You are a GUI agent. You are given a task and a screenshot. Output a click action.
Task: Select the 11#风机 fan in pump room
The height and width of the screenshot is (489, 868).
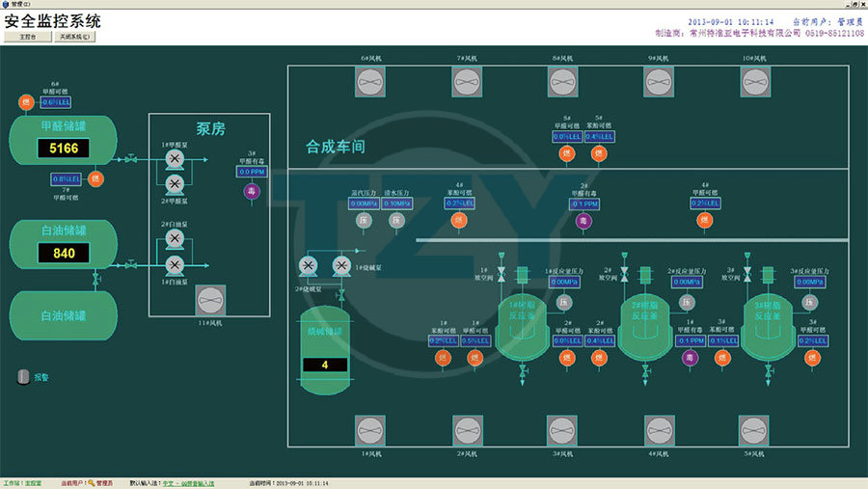[210, 300]
